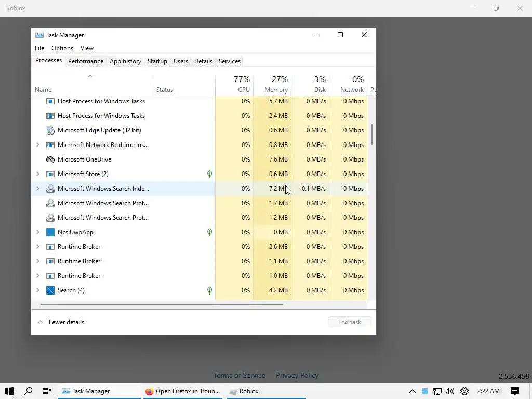Sort by the Status column header
The image size is (532, 399).
click(x=184, y=85)
